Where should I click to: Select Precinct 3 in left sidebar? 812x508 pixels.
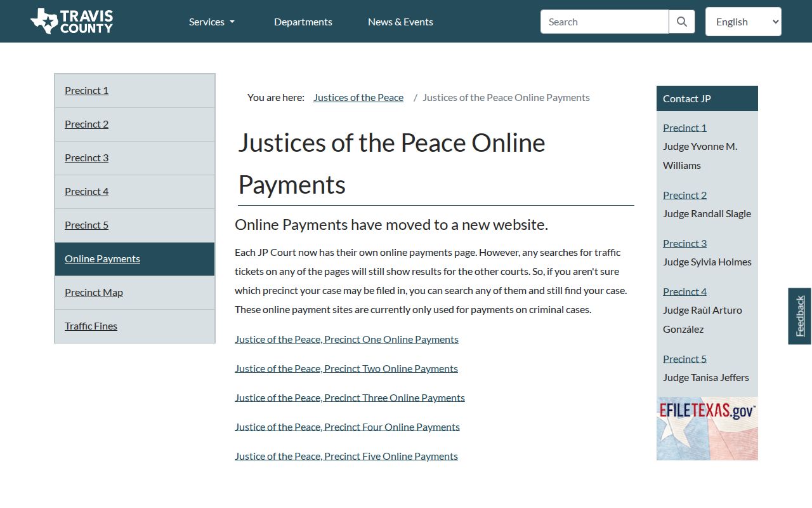pyautogui.click(x=134, y=158)
